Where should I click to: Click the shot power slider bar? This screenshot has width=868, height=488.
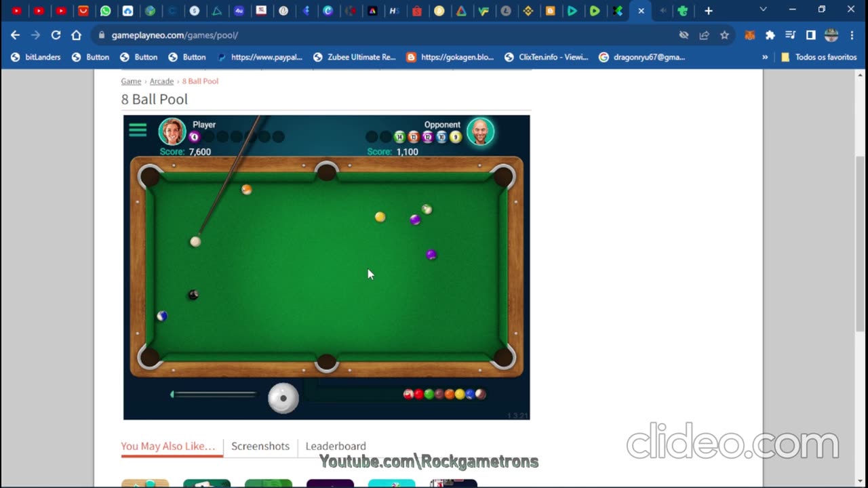coord(213,394)
